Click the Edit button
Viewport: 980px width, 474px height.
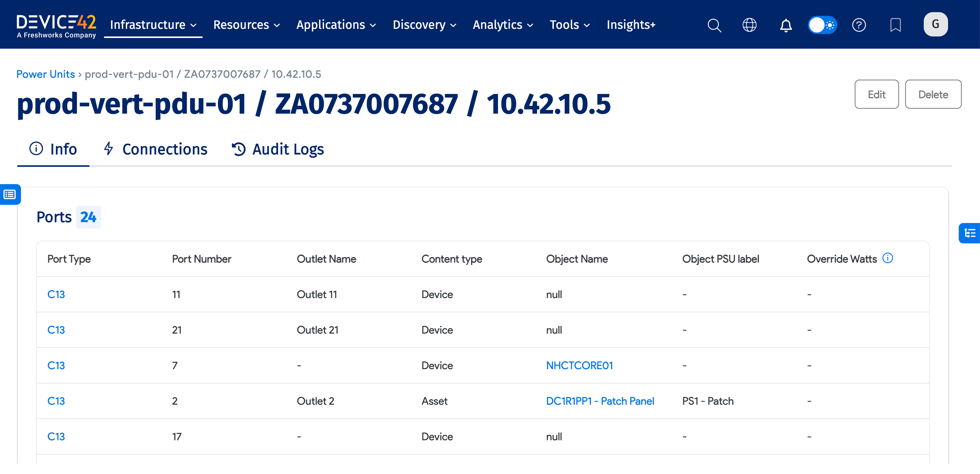click(x=877, y=94)
